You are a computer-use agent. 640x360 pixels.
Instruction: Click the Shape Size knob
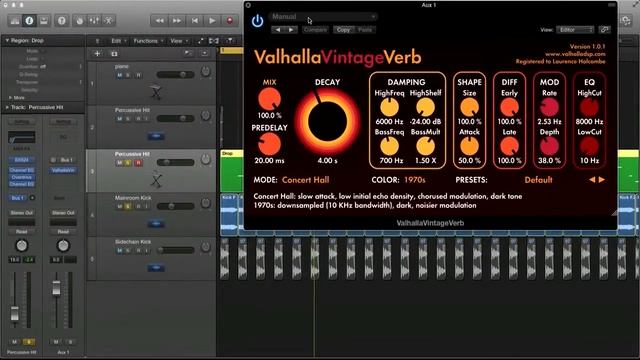point(469,107)
